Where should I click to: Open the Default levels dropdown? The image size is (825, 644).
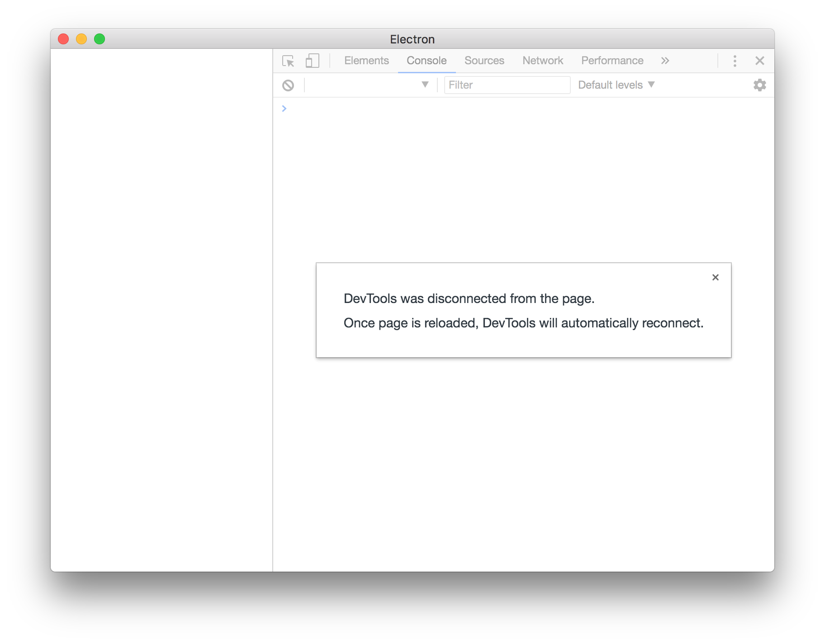(616, 85)
